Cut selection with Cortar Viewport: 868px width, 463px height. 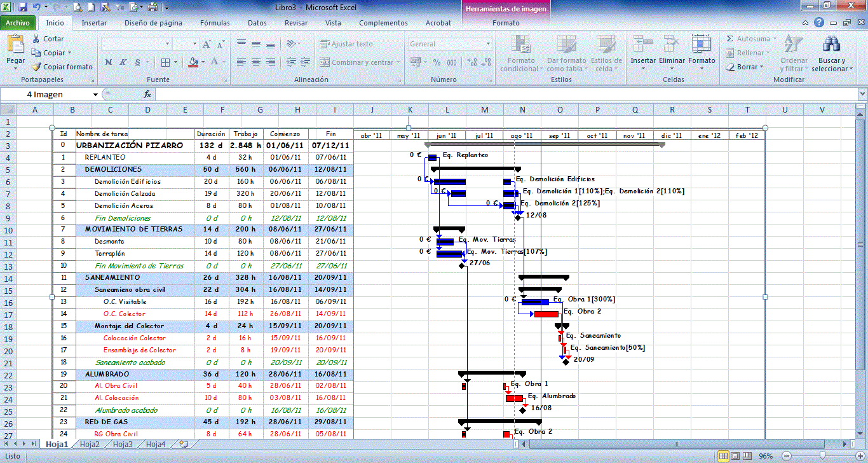[x=48, y=39]
